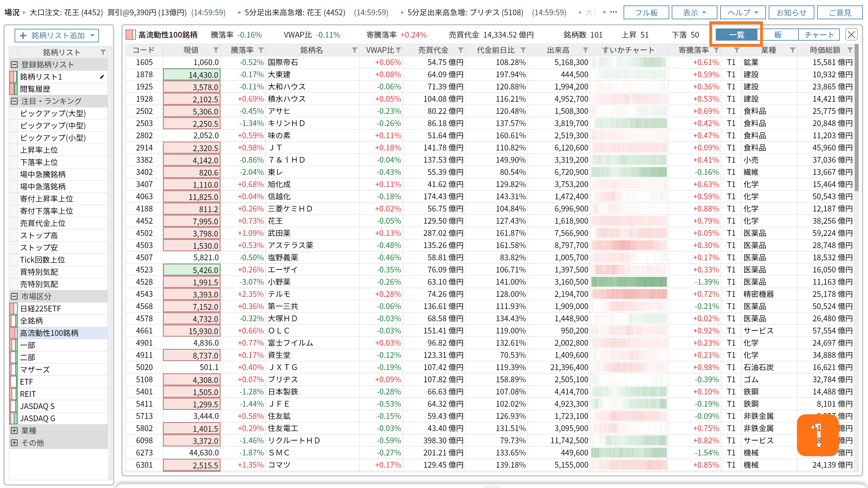Open すいかチャート for 小野薬
Image resolution: width=868 pixels, height=488 pixels.
point(629,282)
